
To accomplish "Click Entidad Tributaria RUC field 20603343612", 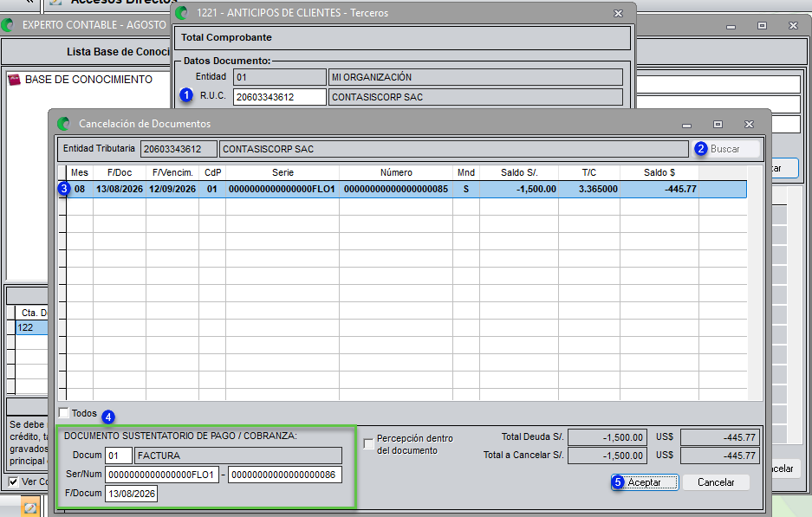I will [x=179, y=149].
